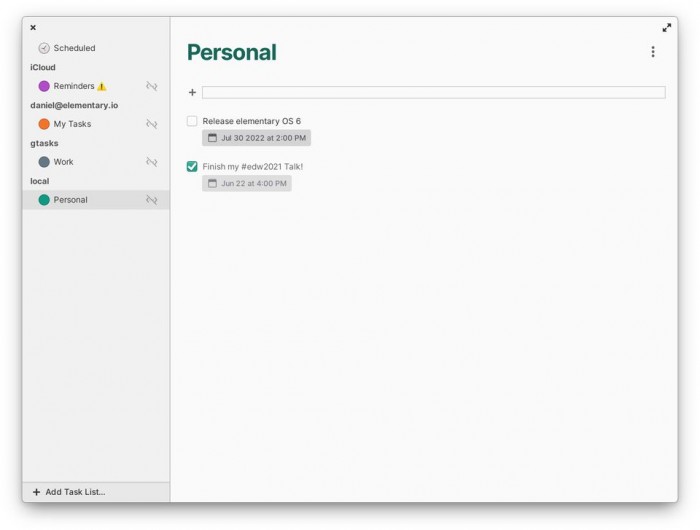Select the Work task list
This screenshot has width=700, height=530.
96,162
